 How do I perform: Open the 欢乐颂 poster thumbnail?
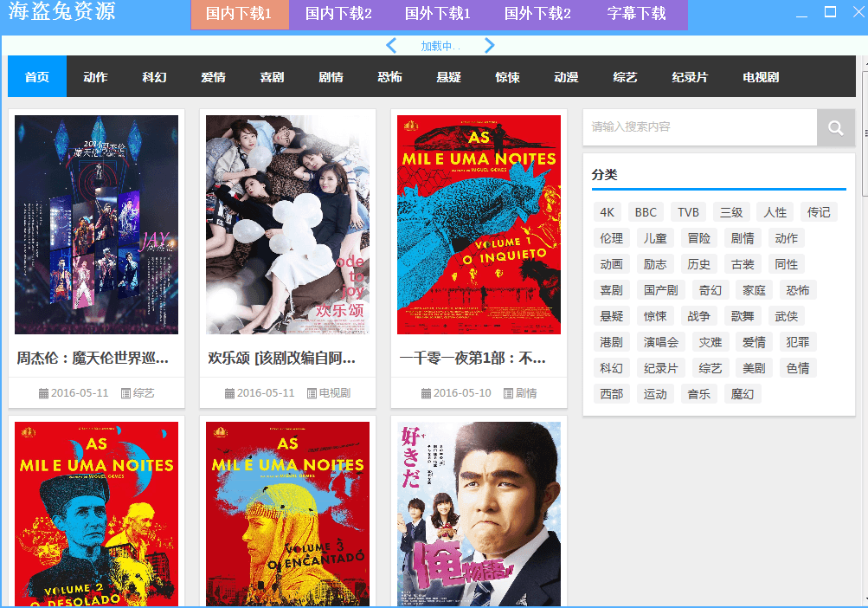coord(287,224)
